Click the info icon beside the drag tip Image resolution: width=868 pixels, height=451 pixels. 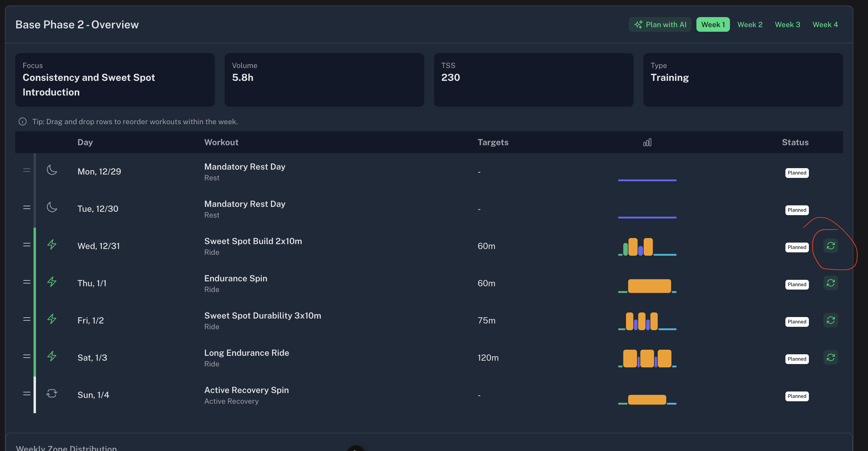[x=23, y=121]
